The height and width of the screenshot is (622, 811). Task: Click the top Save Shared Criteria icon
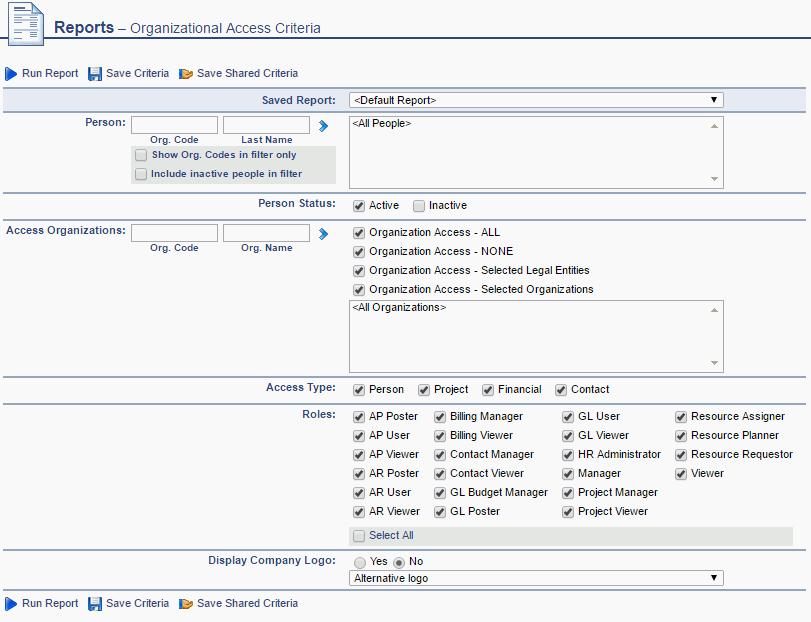(186, 74)
